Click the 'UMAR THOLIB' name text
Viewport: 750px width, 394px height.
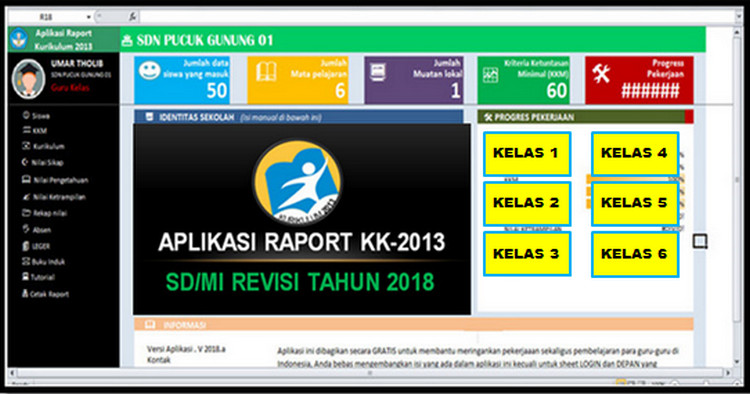77,64
